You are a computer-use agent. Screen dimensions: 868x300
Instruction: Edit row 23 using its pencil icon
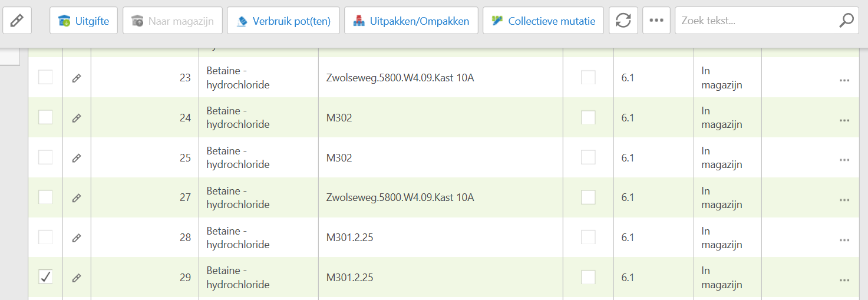tap(76, 78)
